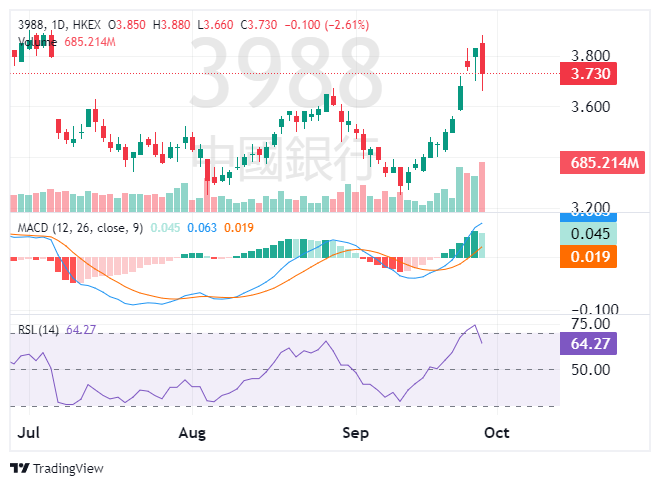Click the purple 64.27 RSI axis label
The width and height of the screenshot is (660, 486).
coord(587,344)
